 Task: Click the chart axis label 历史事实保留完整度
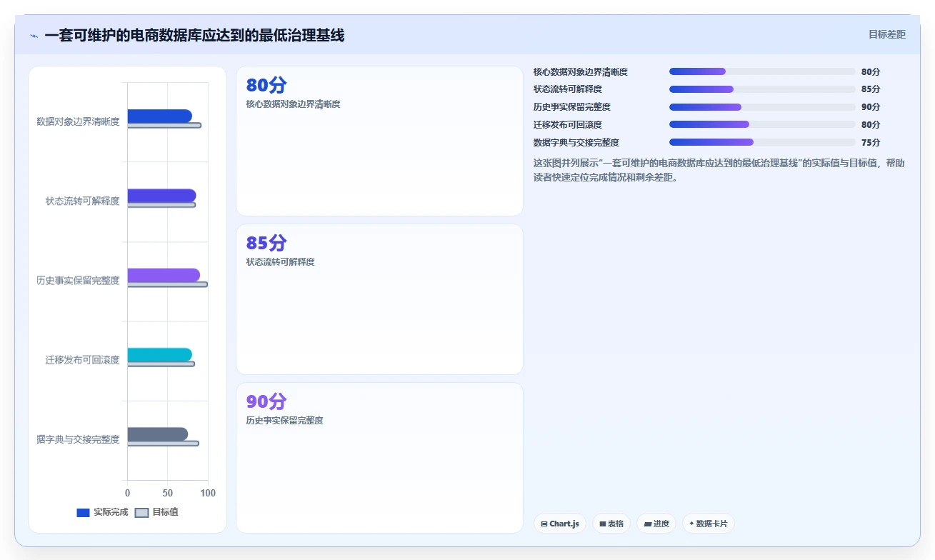click(78, 281)
